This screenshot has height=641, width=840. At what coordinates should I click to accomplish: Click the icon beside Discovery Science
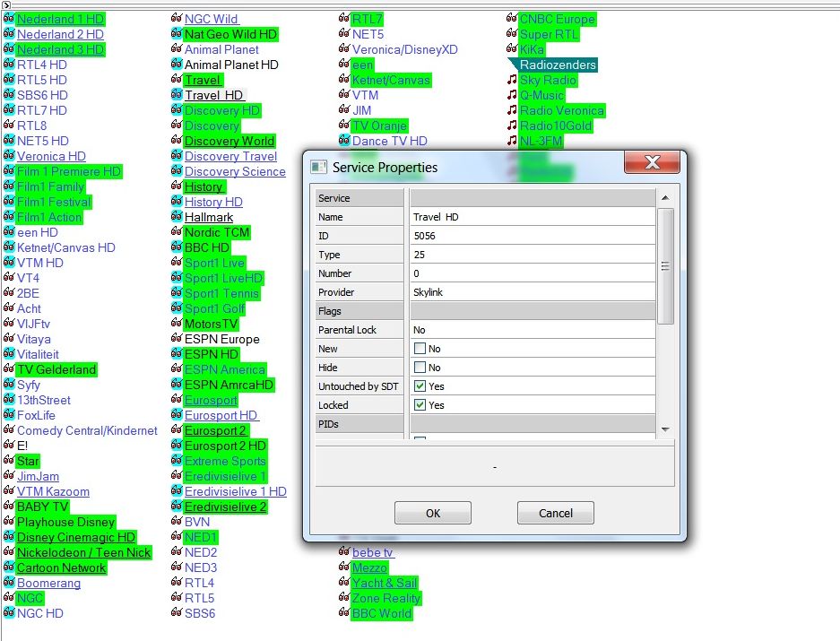click(x=177, y=171)
